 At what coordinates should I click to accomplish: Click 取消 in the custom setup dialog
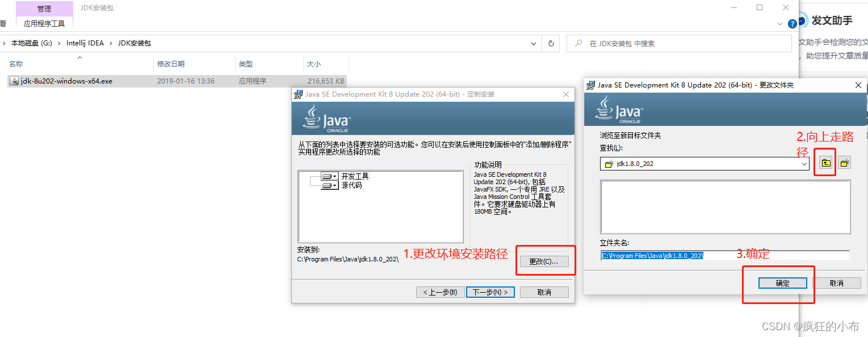[544, 292]
